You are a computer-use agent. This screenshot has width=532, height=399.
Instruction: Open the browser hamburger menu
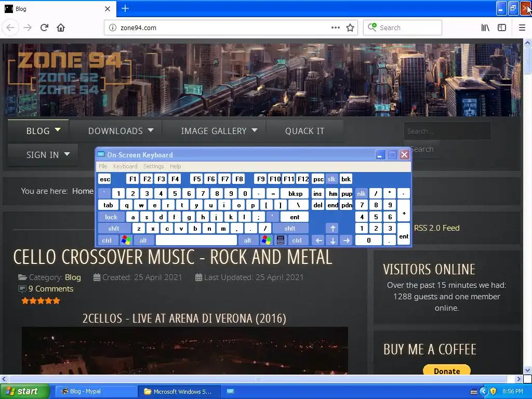tap(522, 28)
